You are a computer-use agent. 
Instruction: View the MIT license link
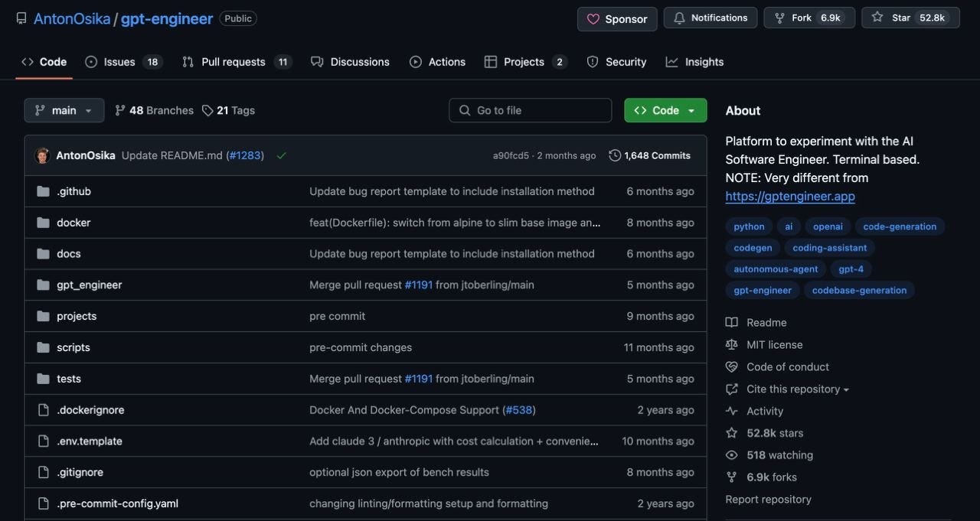(764, 345)
